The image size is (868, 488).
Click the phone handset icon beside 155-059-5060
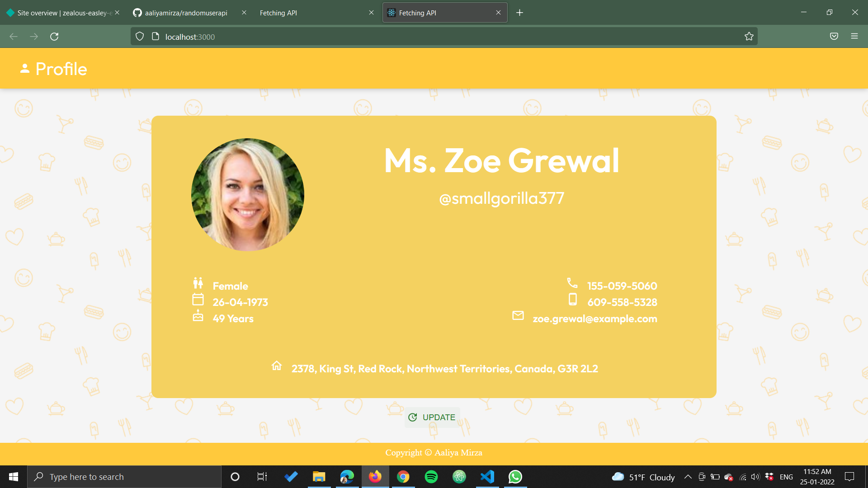click(572, 283)
